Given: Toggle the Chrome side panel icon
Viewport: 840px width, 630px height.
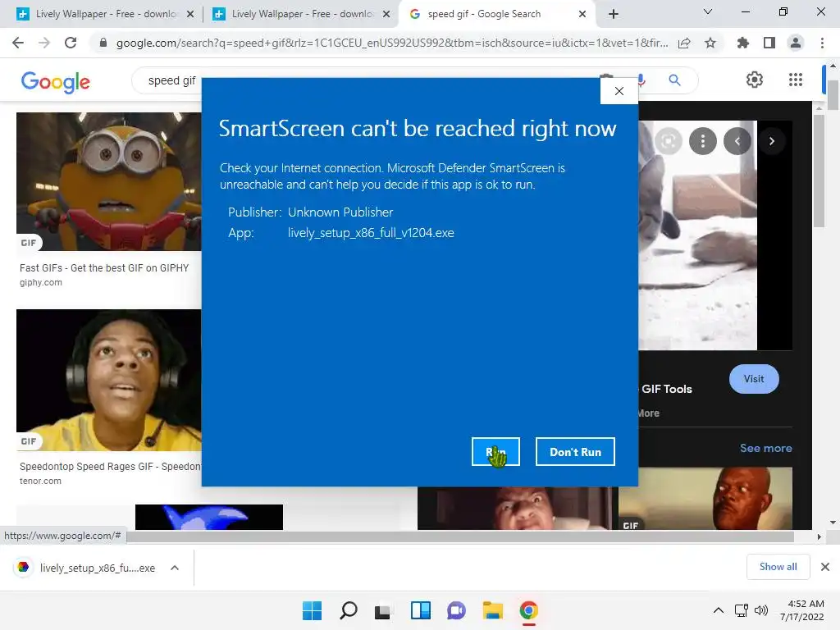Looking at the screenshot, I should (x=769, y=43).
